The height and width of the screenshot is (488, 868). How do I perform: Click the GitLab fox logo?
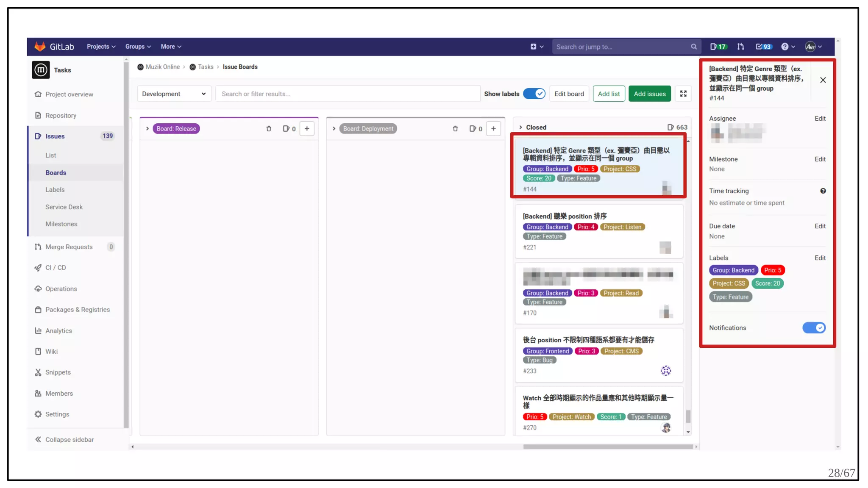tap(40, 47)
